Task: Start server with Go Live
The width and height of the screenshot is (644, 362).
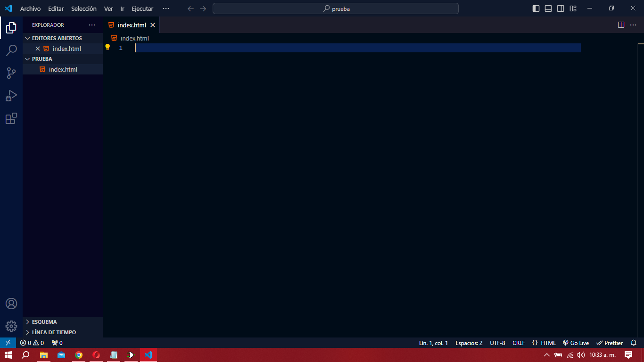Action: tap(576, 343)
